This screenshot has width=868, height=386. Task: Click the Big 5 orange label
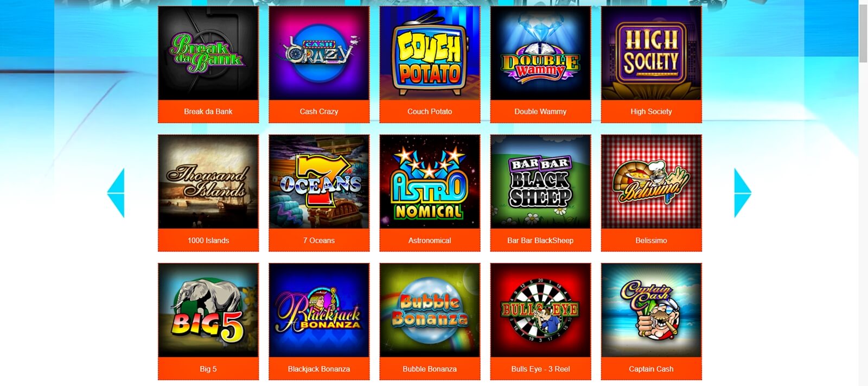(208, 369)
